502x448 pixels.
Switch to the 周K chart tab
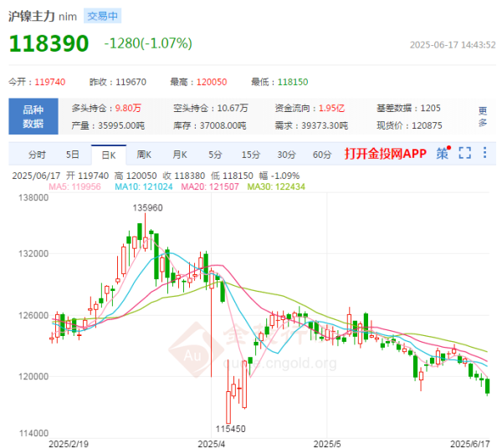(144, 155)
